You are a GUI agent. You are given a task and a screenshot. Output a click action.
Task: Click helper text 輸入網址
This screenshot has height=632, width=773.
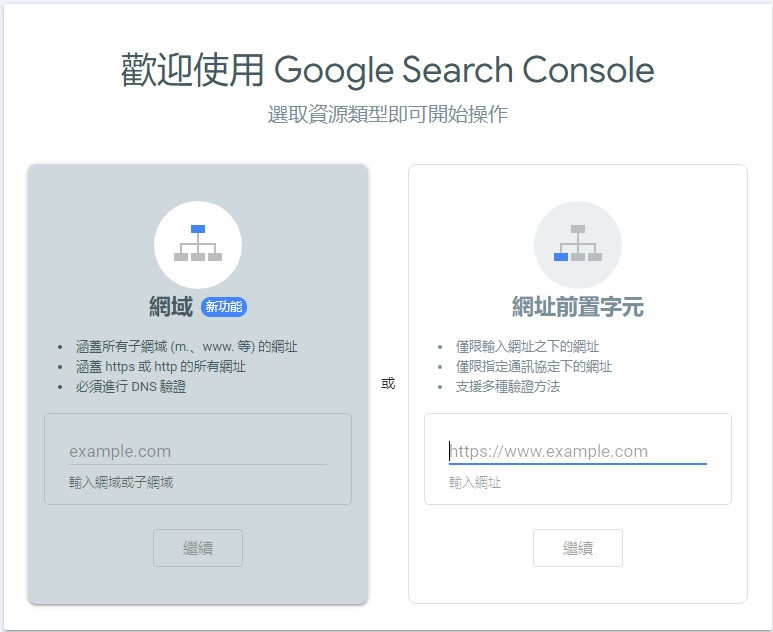pyautogui.click(x=475, y=482)
